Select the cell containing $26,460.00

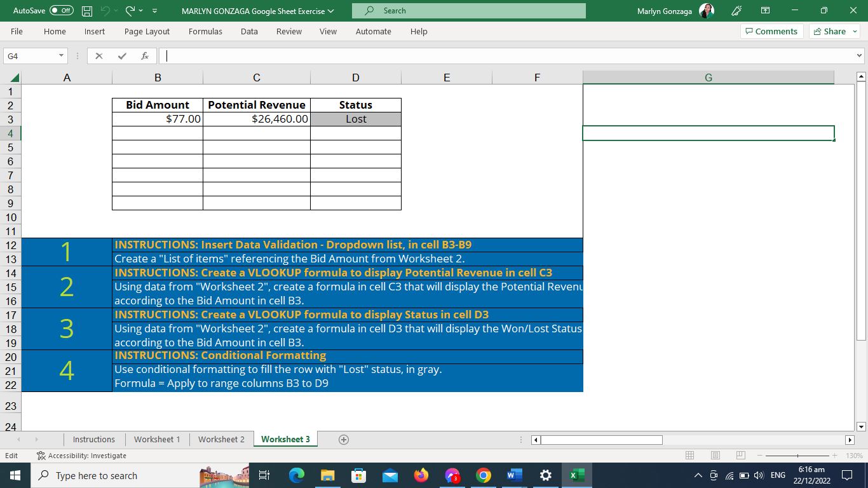point(257,119)
